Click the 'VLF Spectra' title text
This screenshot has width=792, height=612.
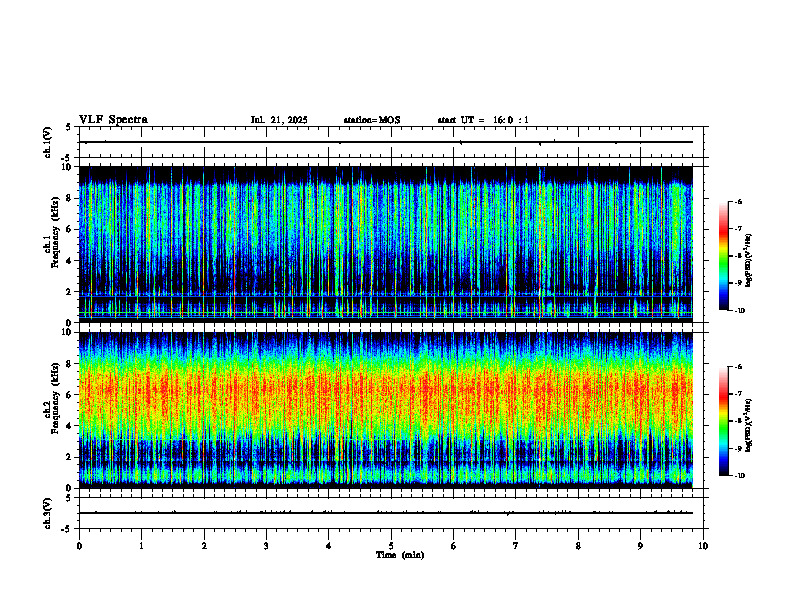coord(113,120)
